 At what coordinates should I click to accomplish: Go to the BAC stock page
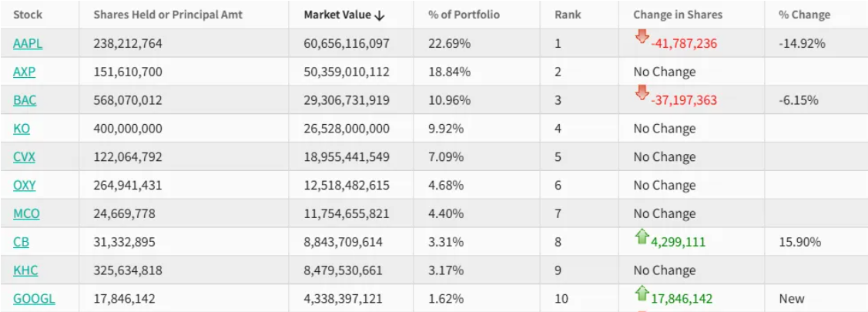25,100
